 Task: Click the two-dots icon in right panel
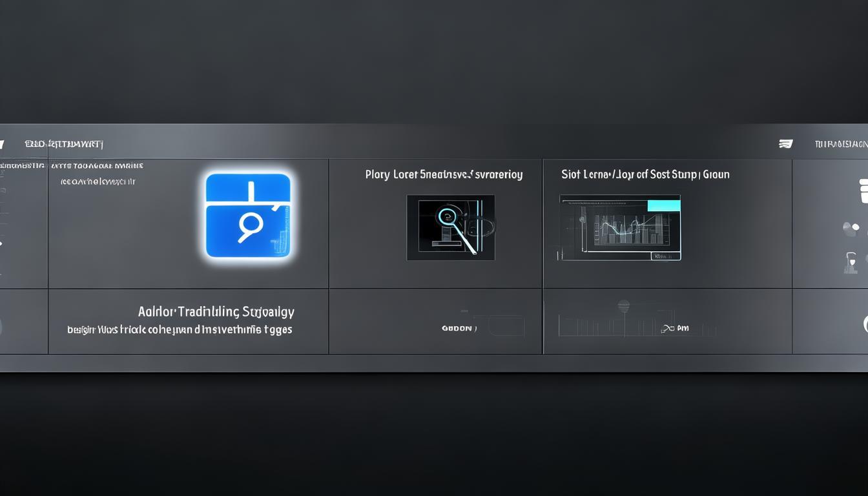tap(851, 227)
